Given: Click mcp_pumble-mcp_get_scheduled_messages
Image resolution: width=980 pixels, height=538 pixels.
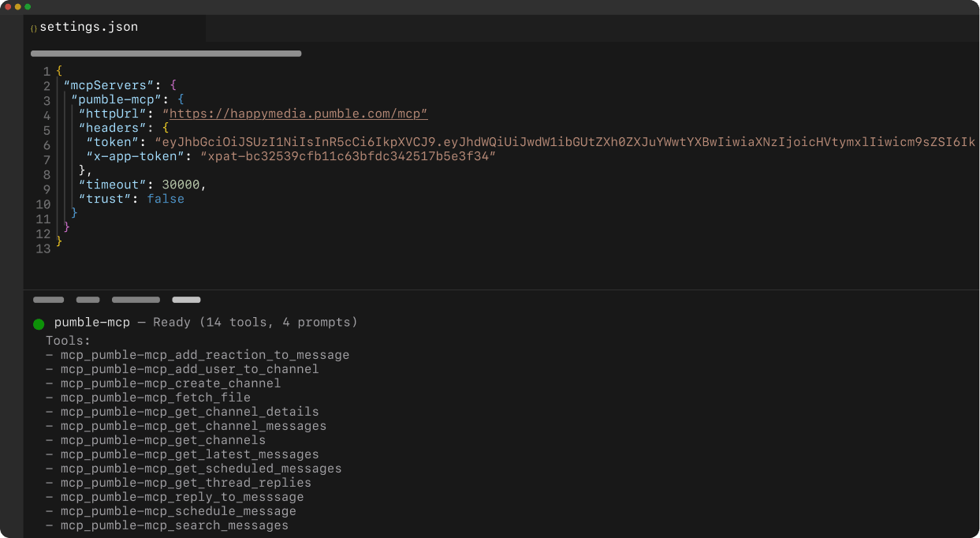Looking at the screenshot, I should pos(201,469).
